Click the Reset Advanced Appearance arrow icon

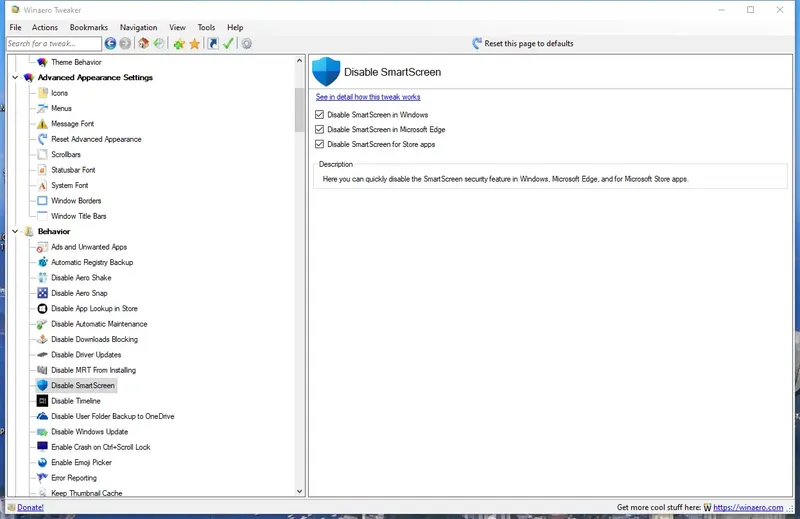(x=42, y=139)
